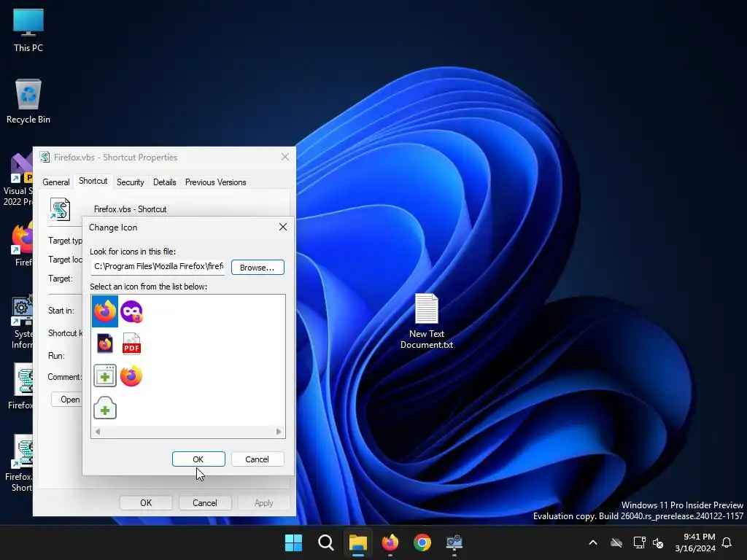Open Google Chrome from taskbar

[x=422, y=542]
